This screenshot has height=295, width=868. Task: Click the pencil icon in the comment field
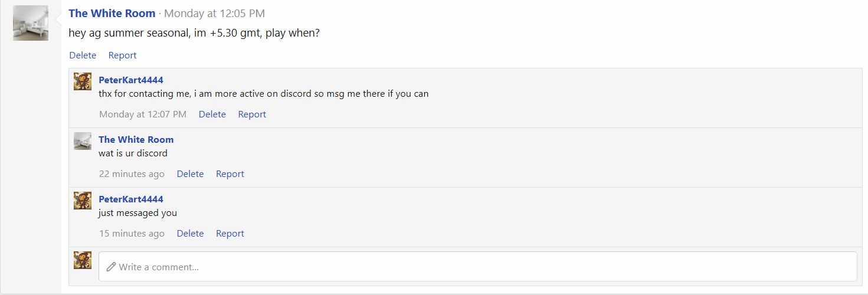tap(111, 267)
